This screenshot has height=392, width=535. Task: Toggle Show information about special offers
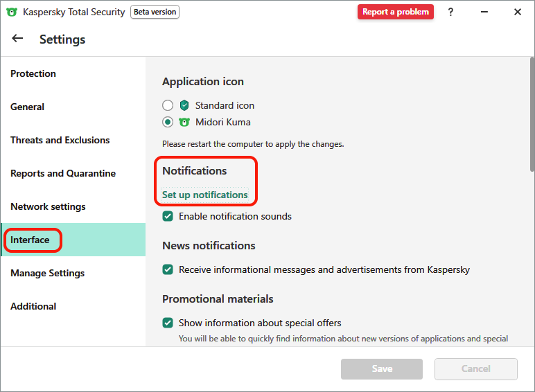click(168, 323)
